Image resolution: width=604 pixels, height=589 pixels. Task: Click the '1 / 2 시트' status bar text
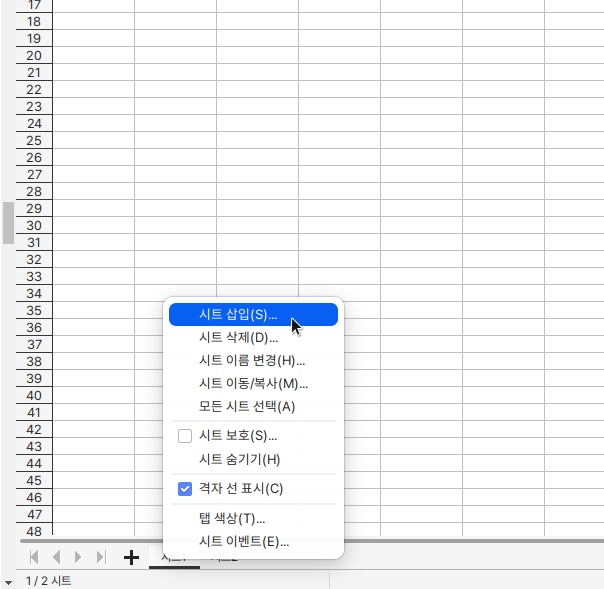point(48,581)
